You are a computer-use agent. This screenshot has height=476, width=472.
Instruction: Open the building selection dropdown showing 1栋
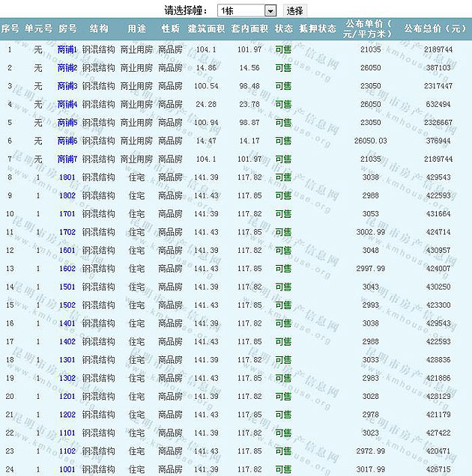click(247, 10)
